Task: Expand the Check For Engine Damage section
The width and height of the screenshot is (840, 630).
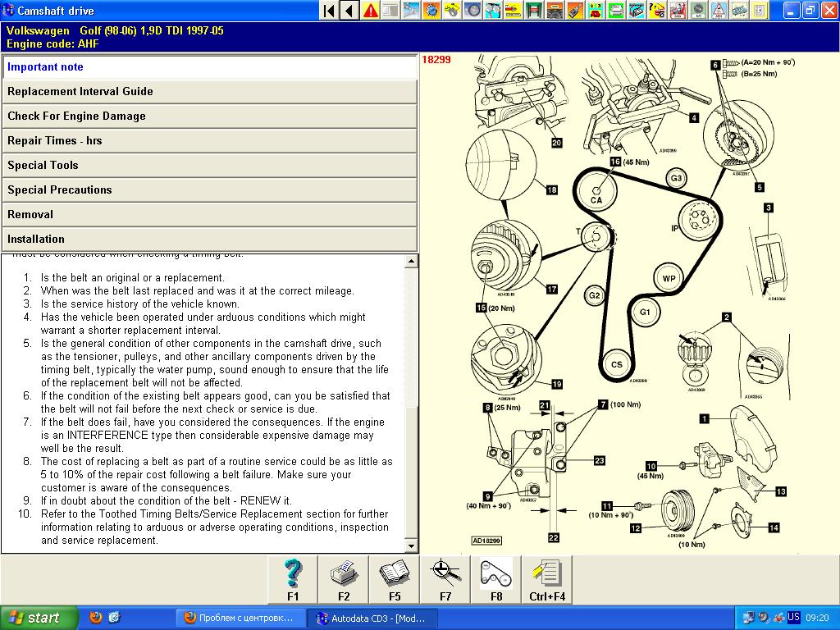Action: click(209, 116)
